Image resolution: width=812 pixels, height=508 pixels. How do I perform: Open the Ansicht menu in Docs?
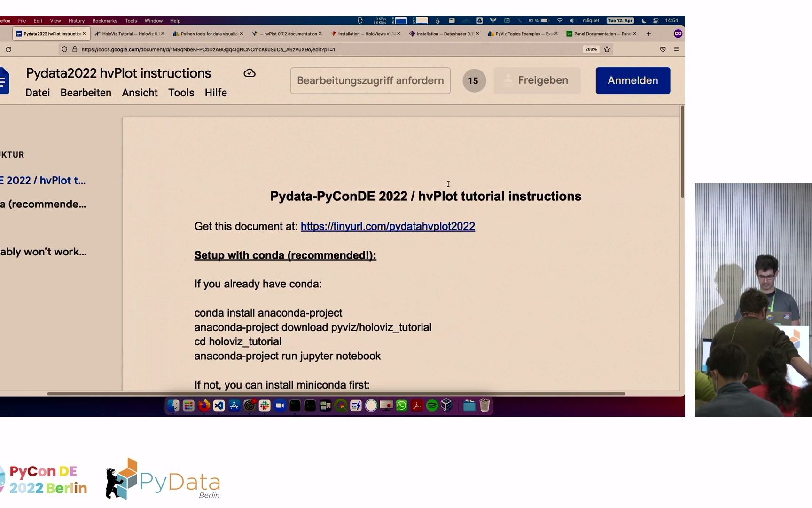(x=140, y=93)
